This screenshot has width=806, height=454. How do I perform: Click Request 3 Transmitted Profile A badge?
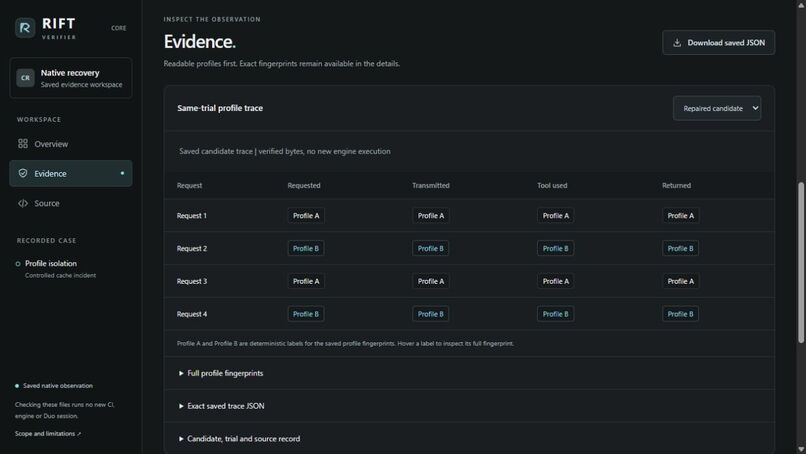pos(431,281)
